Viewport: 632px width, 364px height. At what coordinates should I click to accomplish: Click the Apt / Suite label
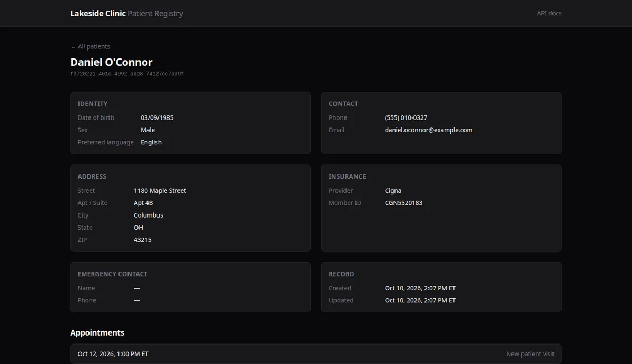tap(93, 203)
